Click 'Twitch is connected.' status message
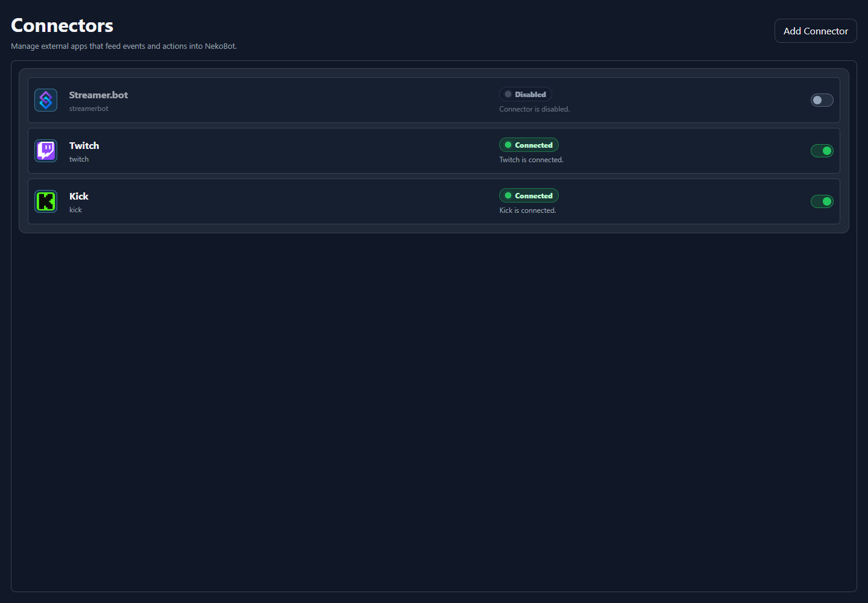Screen dimensions: 868x603 (x=531, y=160)
